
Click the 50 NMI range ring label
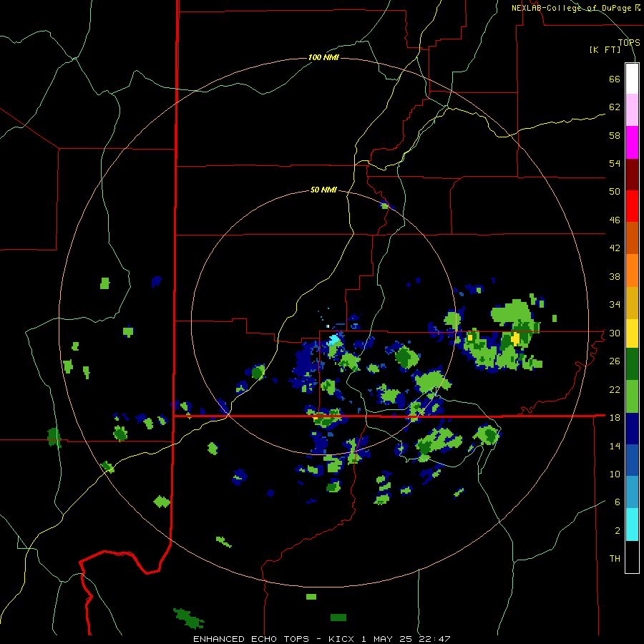323,190
